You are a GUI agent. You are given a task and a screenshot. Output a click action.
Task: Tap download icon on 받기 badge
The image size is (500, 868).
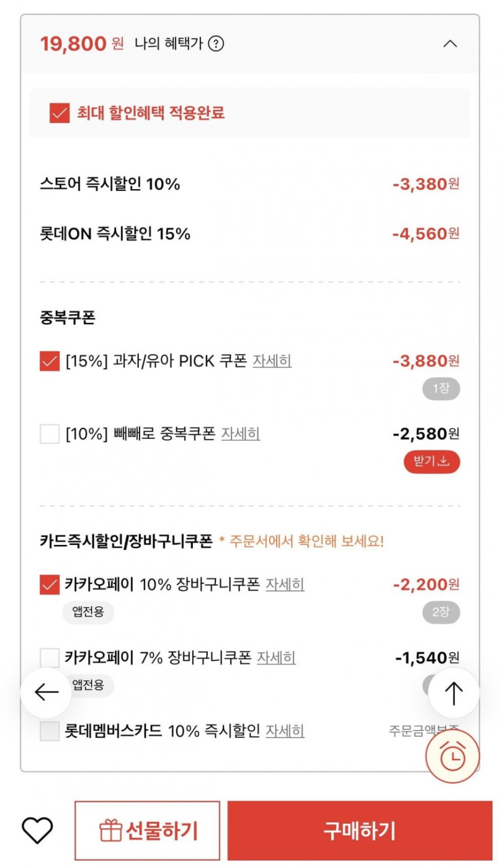click(x=444, y=461)
